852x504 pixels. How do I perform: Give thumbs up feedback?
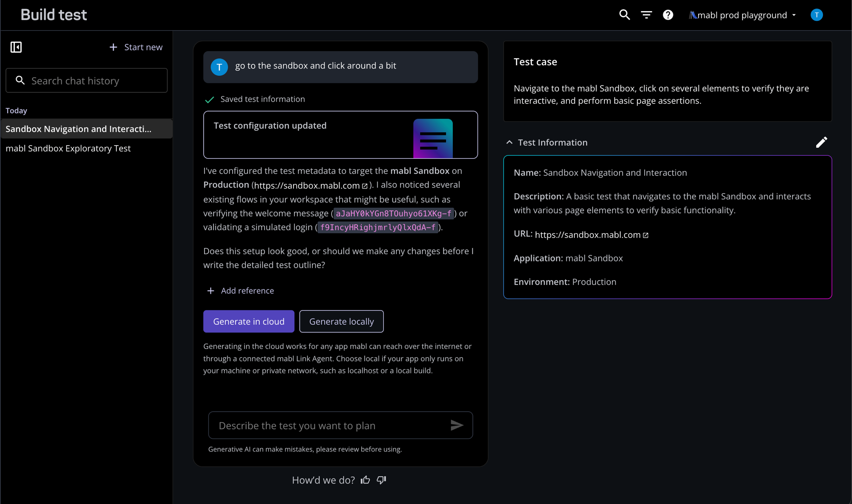tap(366, 480)
